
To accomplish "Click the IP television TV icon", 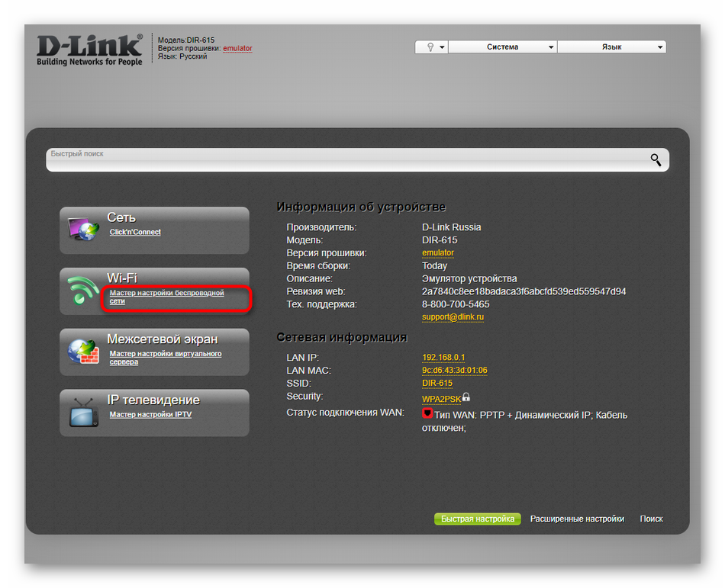I will coord(83,413).
